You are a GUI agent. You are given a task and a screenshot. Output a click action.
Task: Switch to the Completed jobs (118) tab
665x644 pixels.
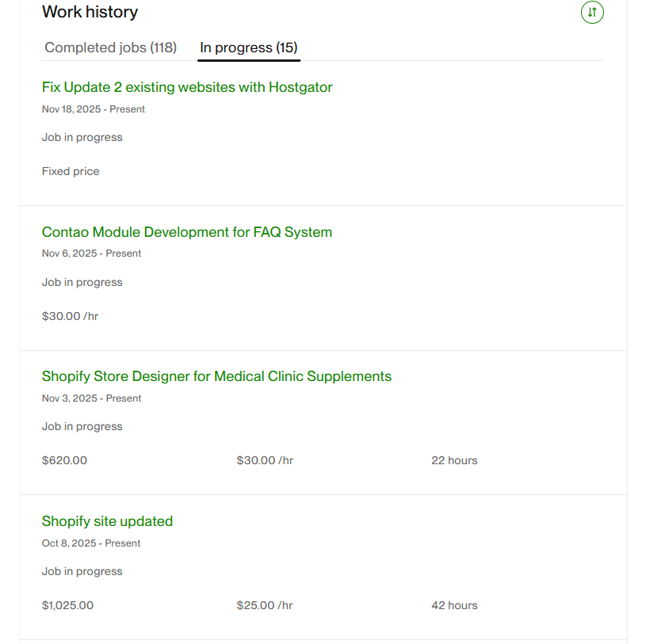110,48
